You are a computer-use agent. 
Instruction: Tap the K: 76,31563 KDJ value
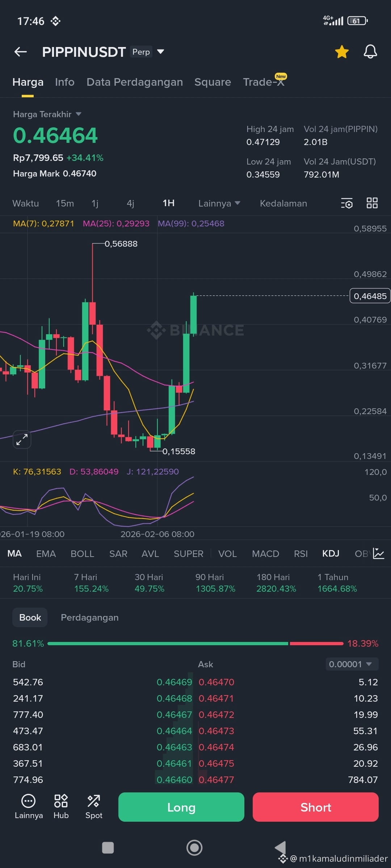pyautogui.click(x=37, y=472)
